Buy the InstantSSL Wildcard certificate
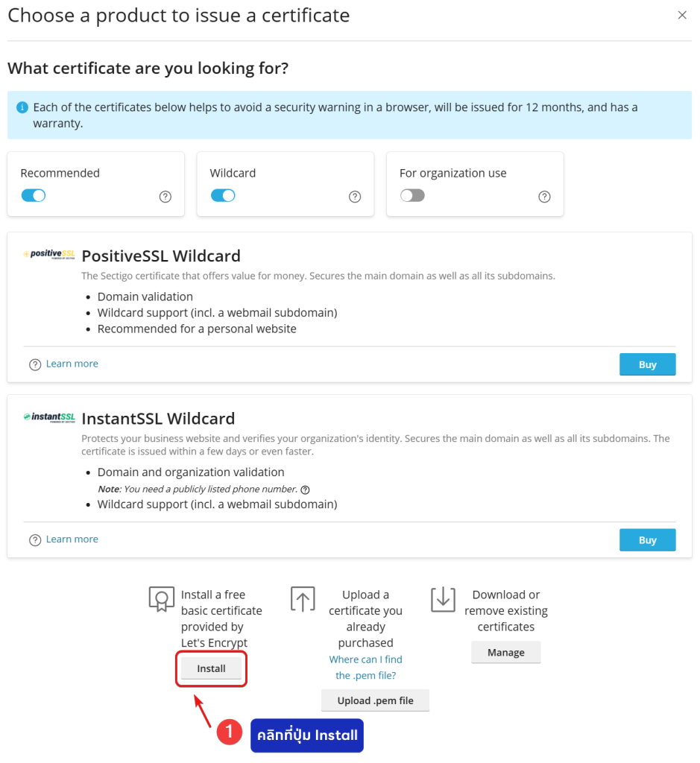Screen dimensions: 700x763 pos(647,540)
